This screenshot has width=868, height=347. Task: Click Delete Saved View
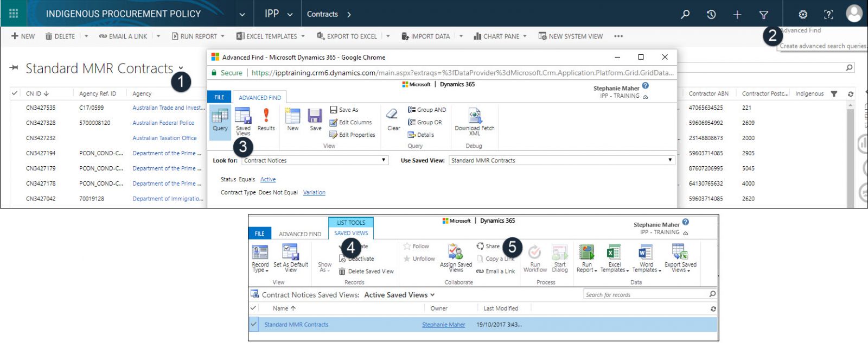point(366,271)
